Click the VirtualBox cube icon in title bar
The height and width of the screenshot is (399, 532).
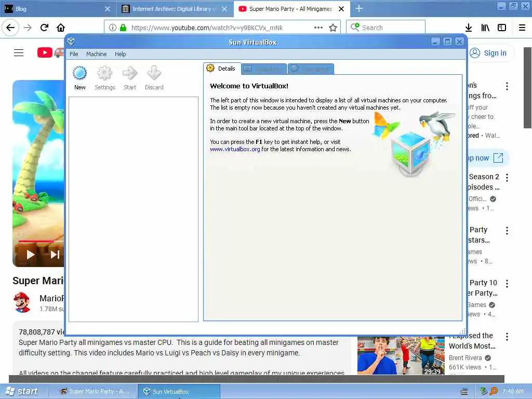click(71, 42)
